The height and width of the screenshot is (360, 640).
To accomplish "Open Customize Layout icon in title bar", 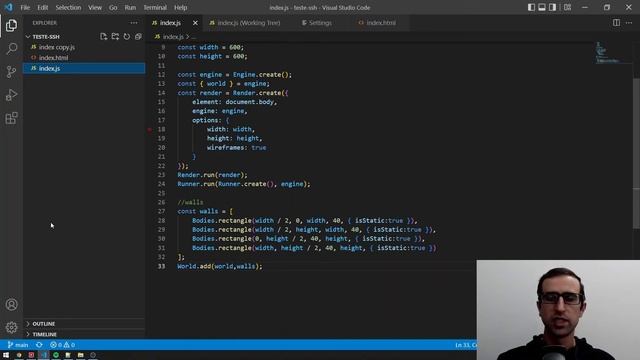I will [x=567, y=7].
